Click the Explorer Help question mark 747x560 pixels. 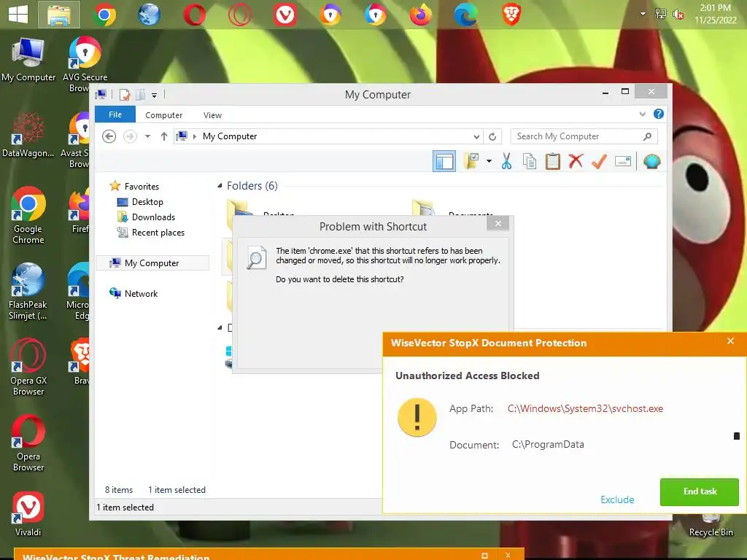point(659,114)
